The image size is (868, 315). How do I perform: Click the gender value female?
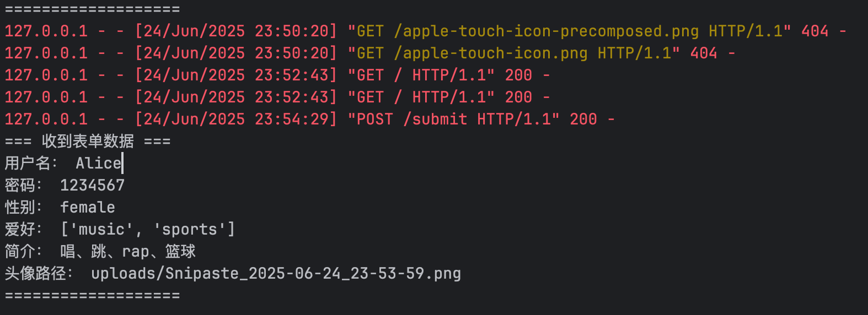click(88, 208)
